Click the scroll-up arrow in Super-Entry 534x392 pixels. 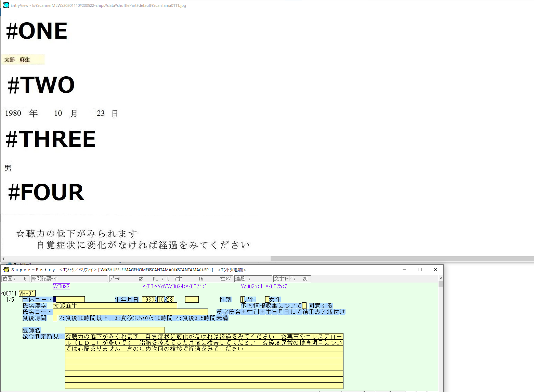click(441, 278)
